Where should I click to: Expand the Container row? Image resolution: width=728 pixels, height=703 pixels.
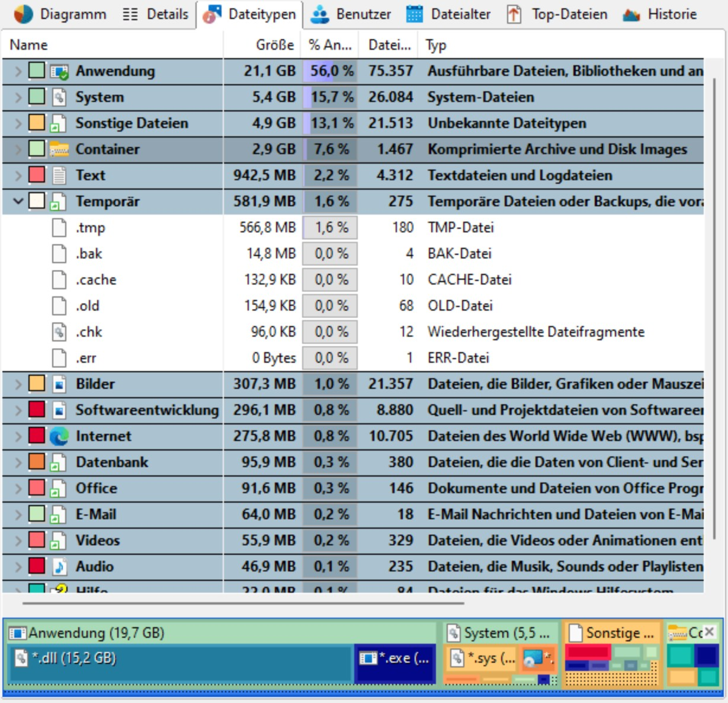coord(18,149)
